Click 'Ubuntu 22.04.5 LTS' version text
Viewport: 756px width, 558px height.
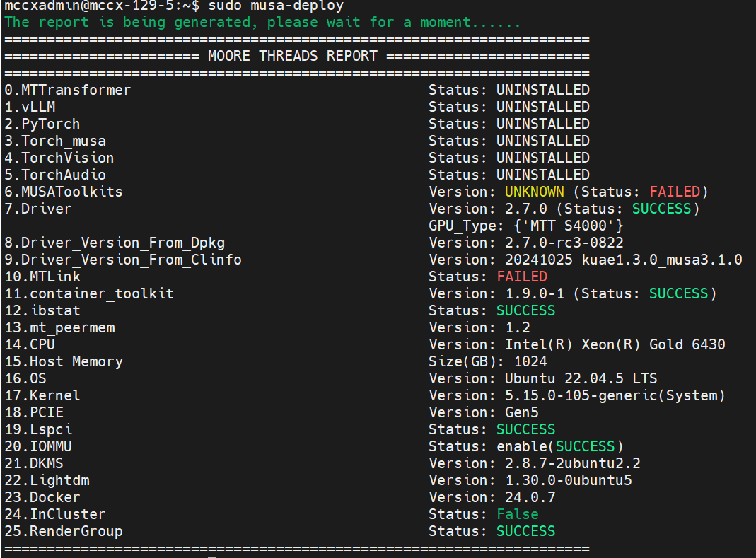[x=581, y=378]
